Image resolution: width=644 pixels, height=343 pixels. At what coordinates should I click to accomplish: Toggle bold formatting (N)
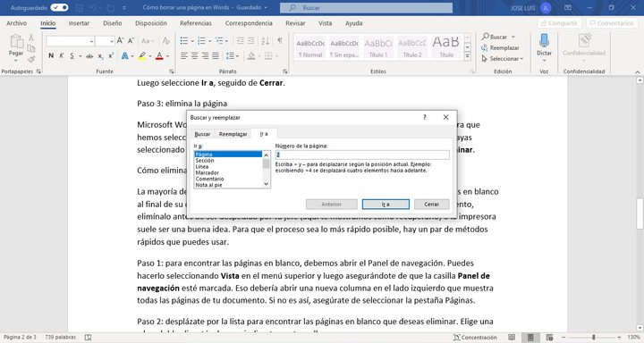tap(51, 55)
